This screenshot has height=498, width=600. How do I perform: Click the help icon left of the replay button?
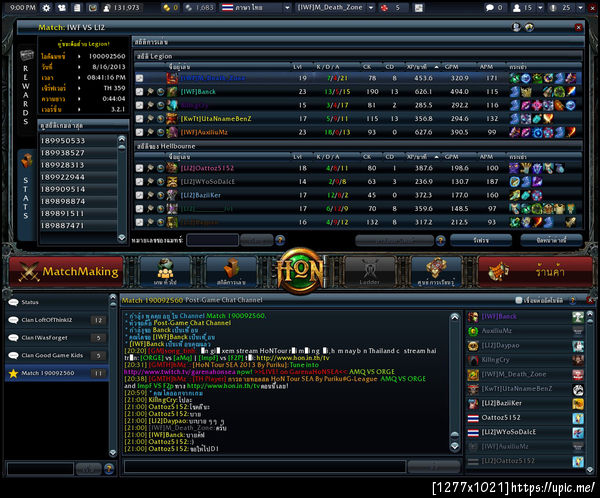440,240
